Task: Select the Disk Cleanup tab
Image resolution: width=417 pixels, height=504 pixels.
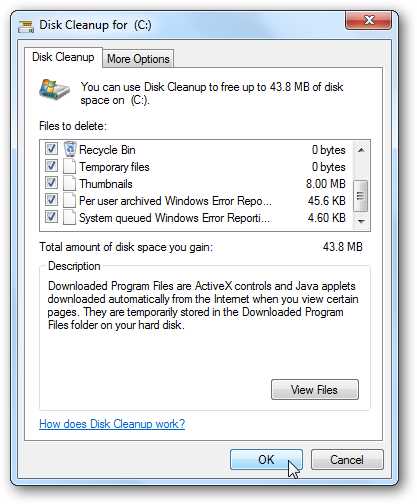Action: (63, 57)
